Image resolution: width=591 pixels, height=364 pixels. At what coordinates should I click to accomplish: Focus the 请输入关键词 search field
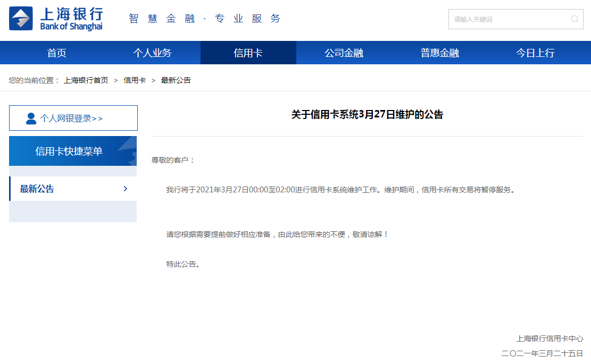515,19
